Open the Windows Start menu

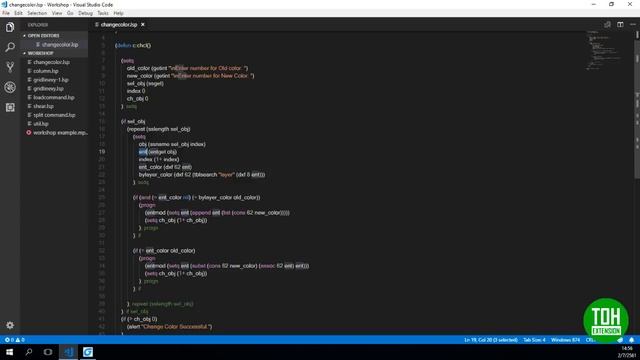click(9, 352)
